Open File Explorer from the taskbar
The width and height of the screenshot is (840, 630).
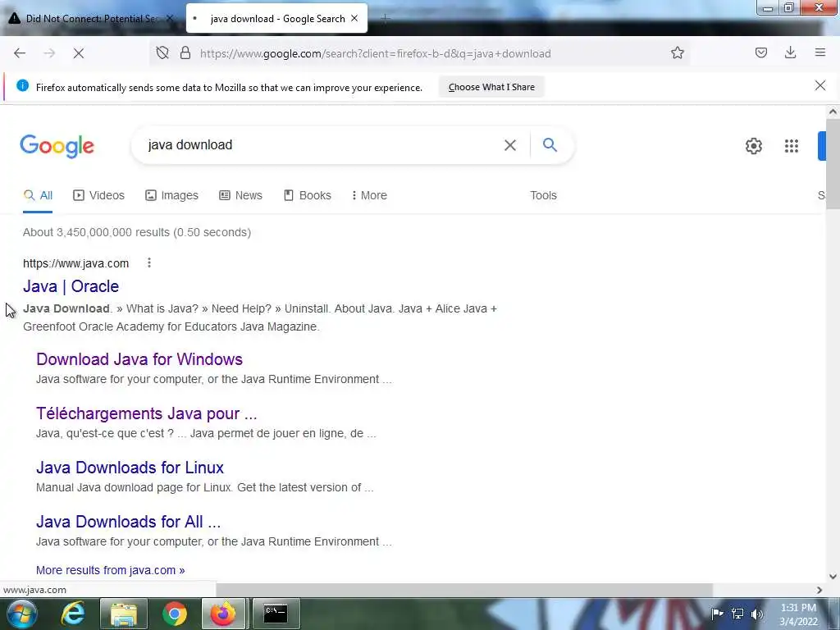coord(124,614)
